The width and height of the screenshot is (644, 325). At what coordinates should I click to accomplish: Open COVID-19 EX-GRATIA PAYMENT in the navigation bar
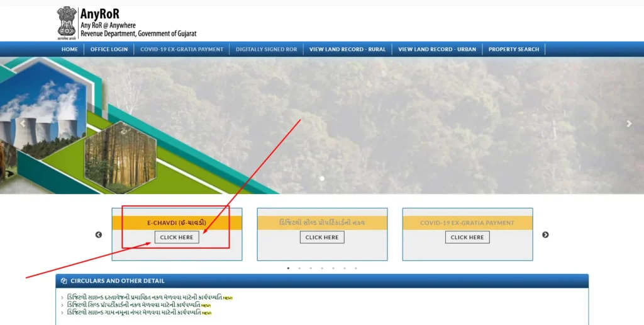click(x=182, y=49)
